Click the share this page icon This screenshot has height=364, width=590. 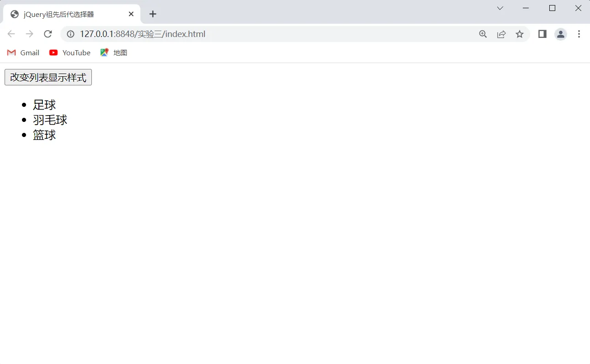pyautogui.click(x=501, y=34)
